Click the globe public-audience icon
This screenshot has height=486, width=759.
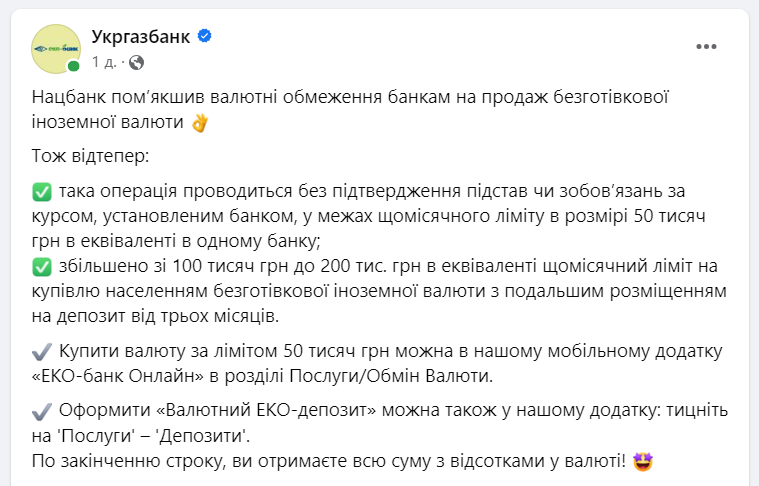tap(136, 62)
